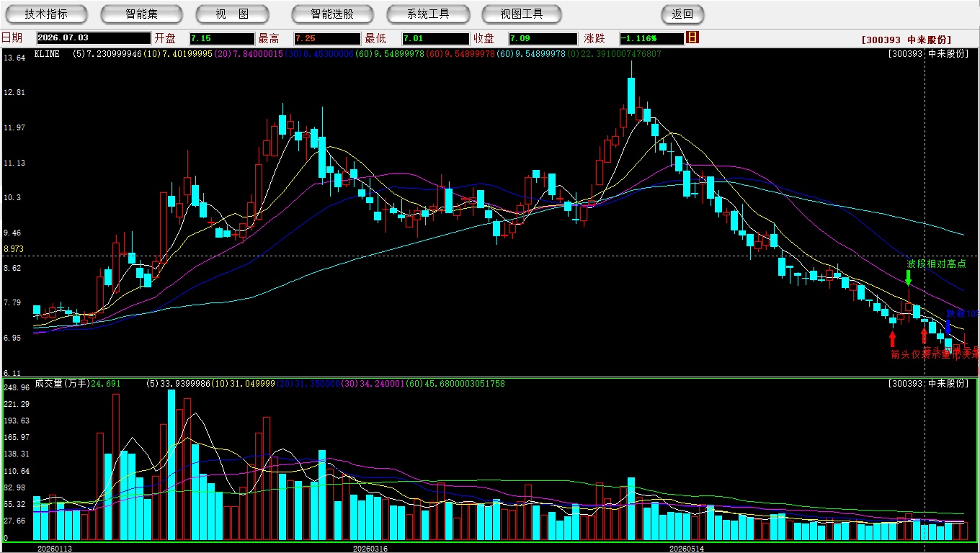
Task: Click the 开盘 value 7.15
Action: tap(222, 38)
